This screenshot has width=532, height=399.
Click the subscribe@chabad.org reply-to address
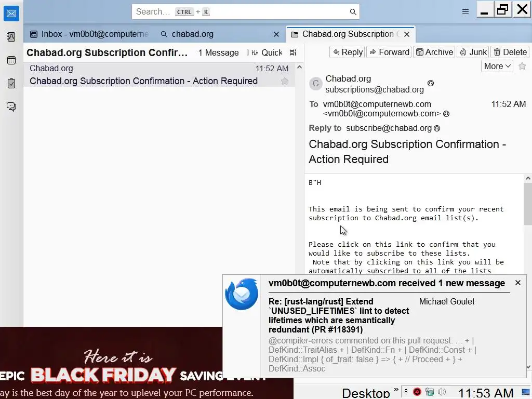389,128
